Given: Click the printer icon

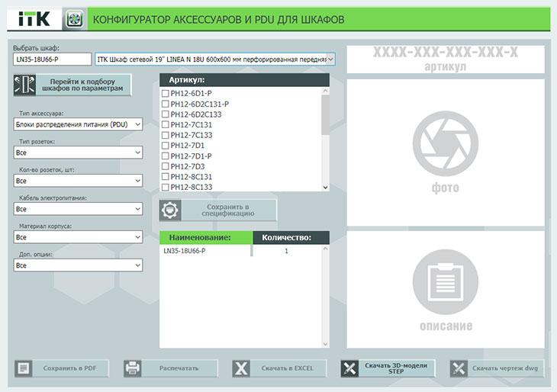Looking at the screenshot, I should point(133,368).
